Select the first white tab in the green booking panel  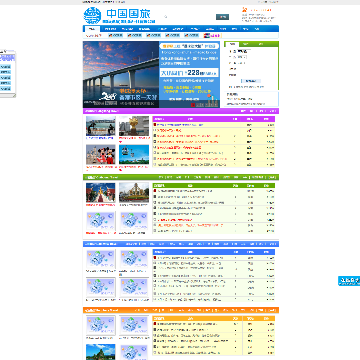tap(232, 44)
